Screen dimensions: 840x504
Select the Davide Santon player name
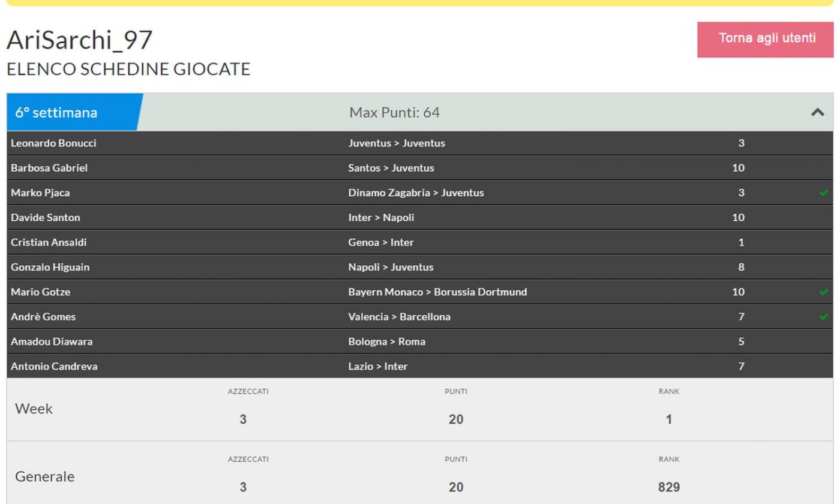46,217
